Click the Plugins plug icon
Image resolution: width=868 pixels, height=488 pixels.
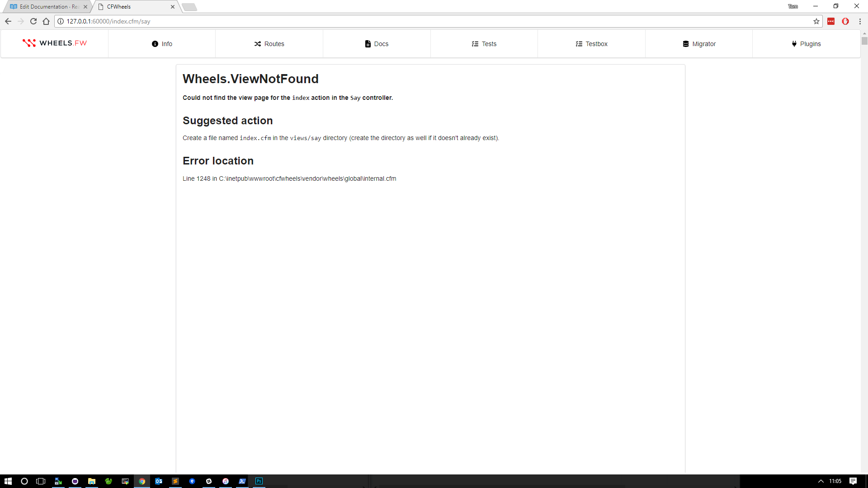pos(794,44)
